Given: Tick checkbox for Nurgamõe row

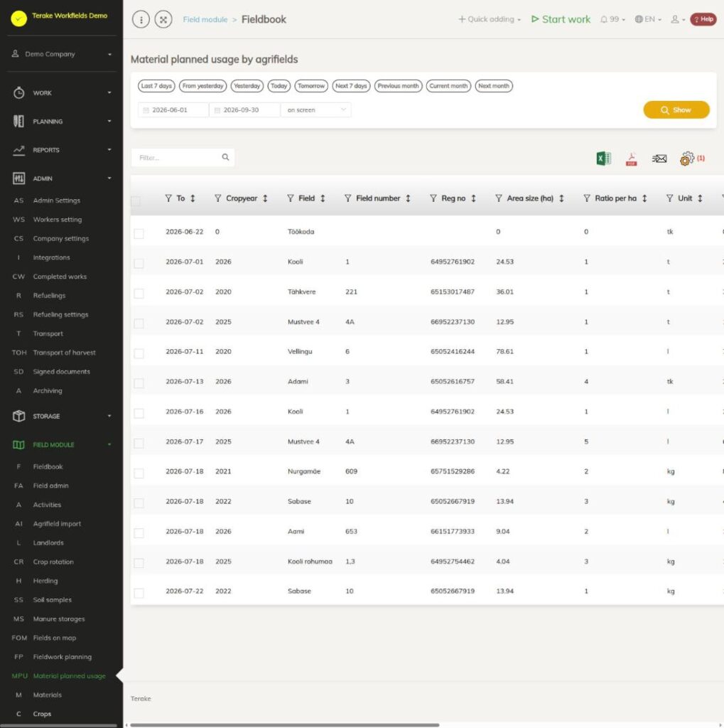Looking at the screenshot, I should (139, 473).
